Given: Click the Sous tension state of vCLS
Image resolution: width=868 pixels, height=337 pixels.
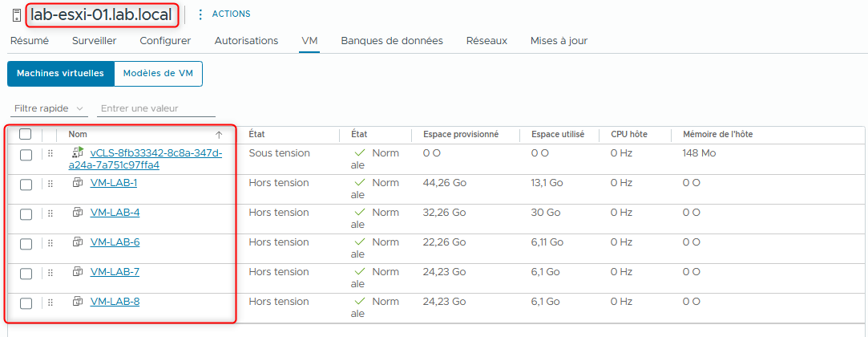Looking at the screenshot, I should click(279, 152).
